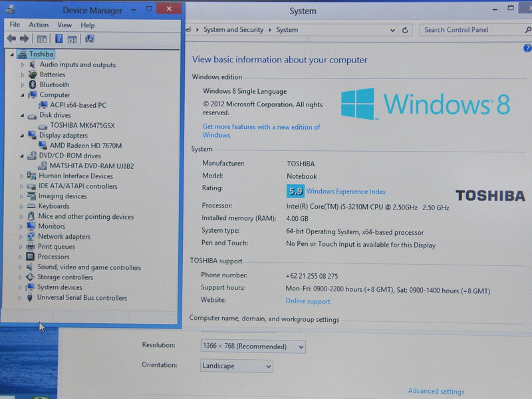Show or hide console tree toolbar icon

click(x=42, y=39)
